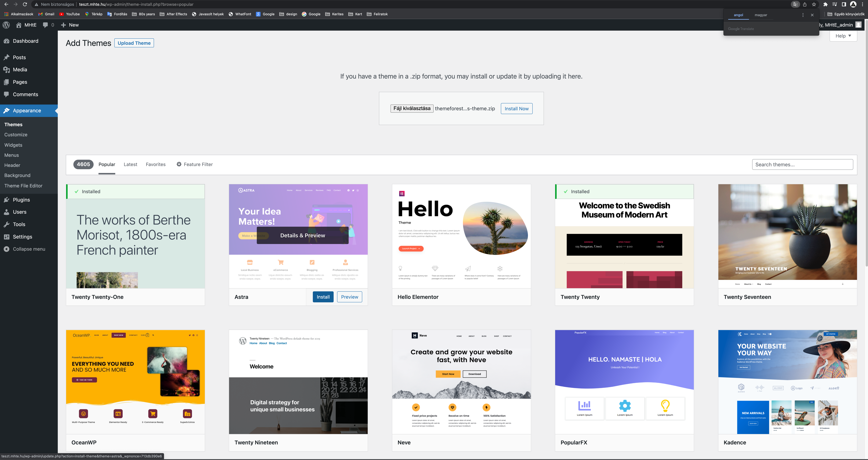Preview the Astra theme
This screenshot has width=868, height=460.
(349, 297)
